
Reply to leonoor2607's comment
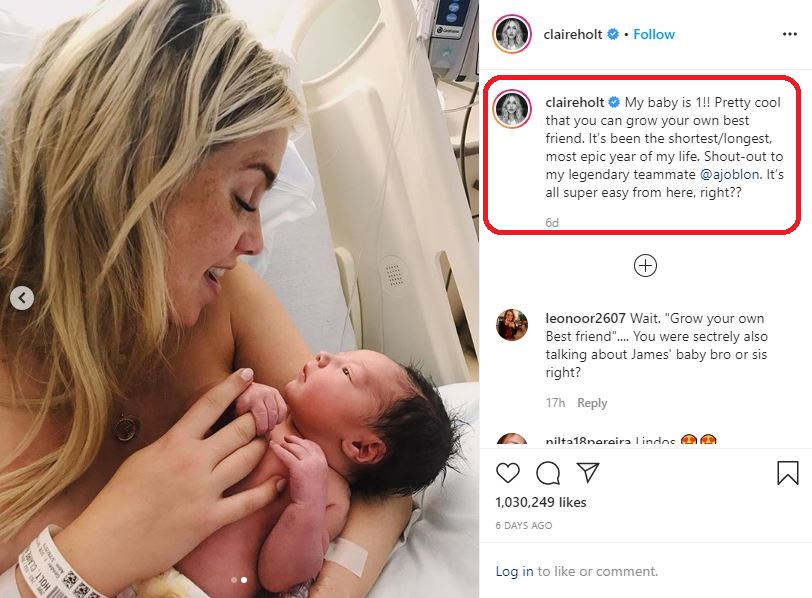pos(592,403)
